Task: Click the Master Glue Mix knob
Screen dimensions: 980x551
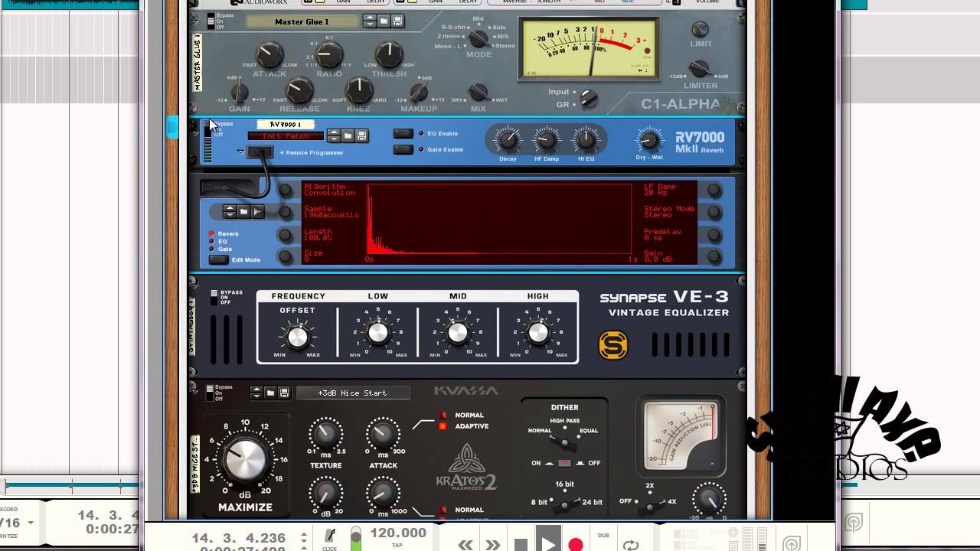Action: click(479, 93)
